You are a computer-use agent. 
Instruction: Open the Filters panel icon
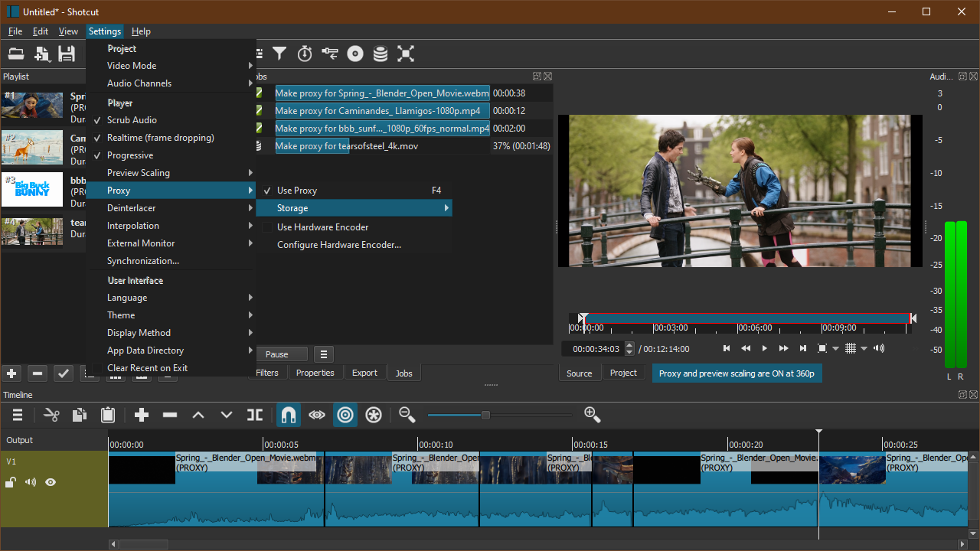pyautogui.click(x=279, y=54)
